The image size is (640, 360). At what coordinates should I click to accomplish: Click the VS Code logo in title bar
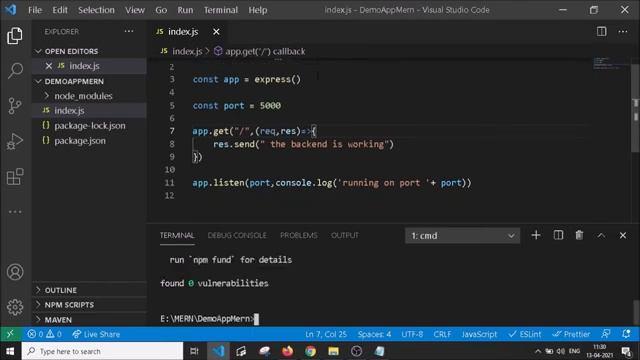pyautogui.click(x=11, y=9)
